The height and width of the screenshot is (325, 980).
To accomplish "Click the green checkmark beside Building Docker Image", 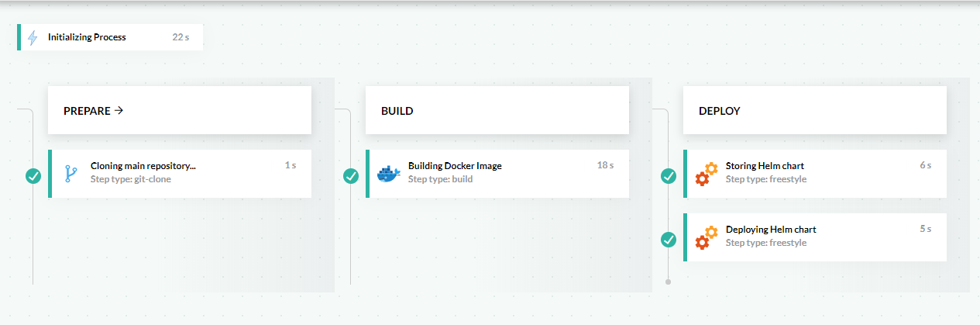I will (351, 176).
